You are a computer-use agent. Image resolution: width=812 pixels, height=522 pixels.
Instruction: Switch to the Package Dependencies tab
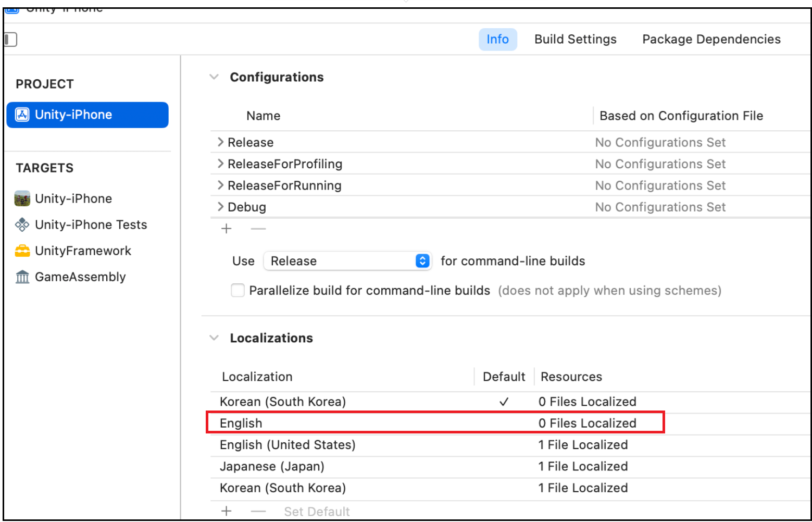[711, 40]
